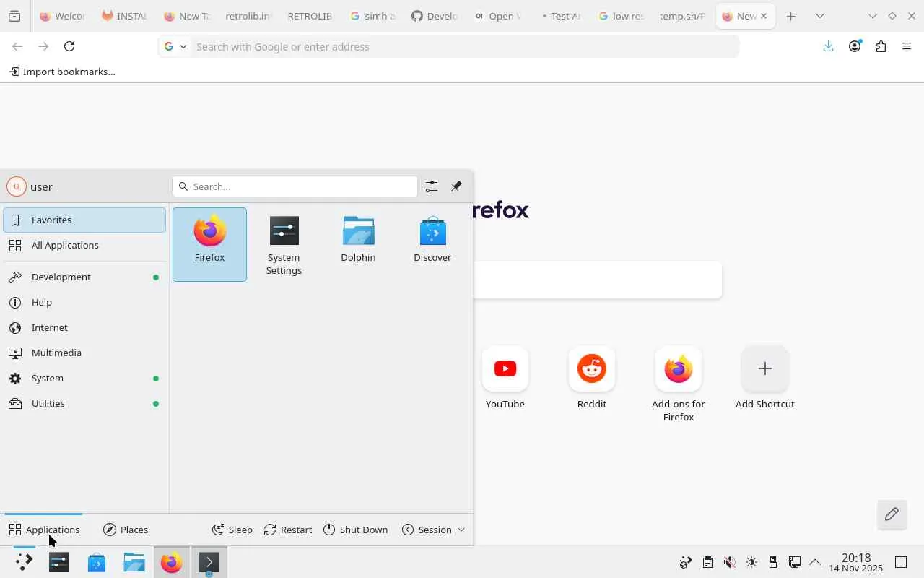Open the KDE application launcher on taskbar

24,562
